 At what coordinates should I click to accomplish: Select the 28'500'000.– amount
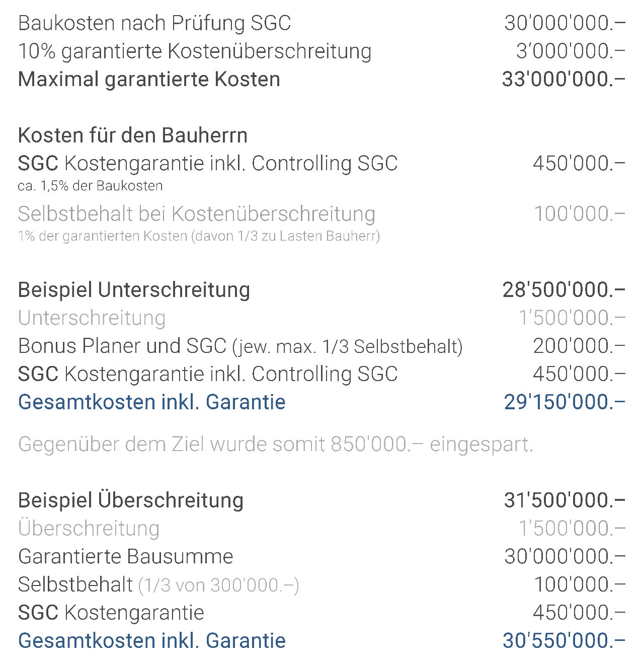click(563, 290)
